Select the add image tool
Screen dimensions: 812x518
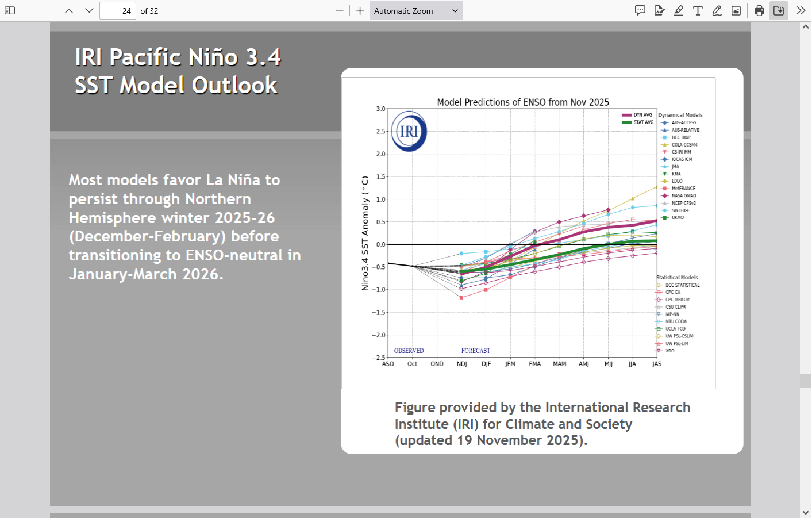(736, 10)
